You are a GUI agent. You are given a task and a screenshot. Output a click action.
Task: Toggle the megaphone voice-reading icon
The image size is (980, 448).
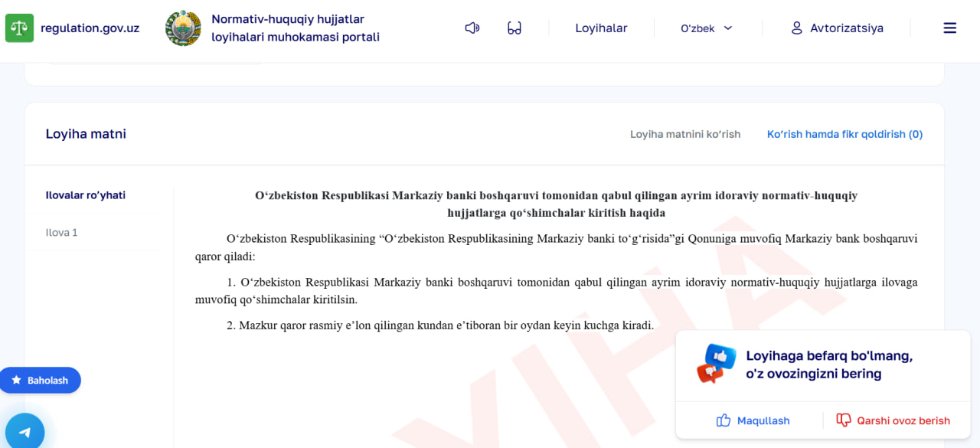pyautogui.click(x=472, y=28)
